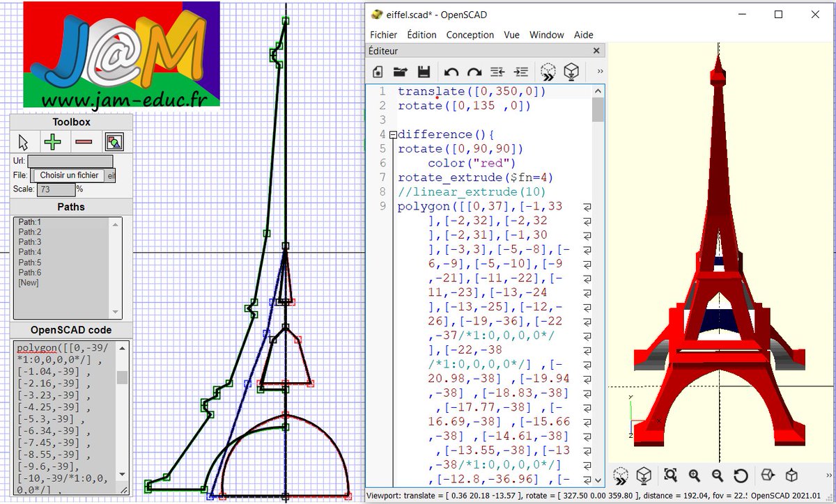The width and height of the screenshot is (836, 504).
Task: Click the Redo arrow in the editor toolbar
Action: point(474,71)
